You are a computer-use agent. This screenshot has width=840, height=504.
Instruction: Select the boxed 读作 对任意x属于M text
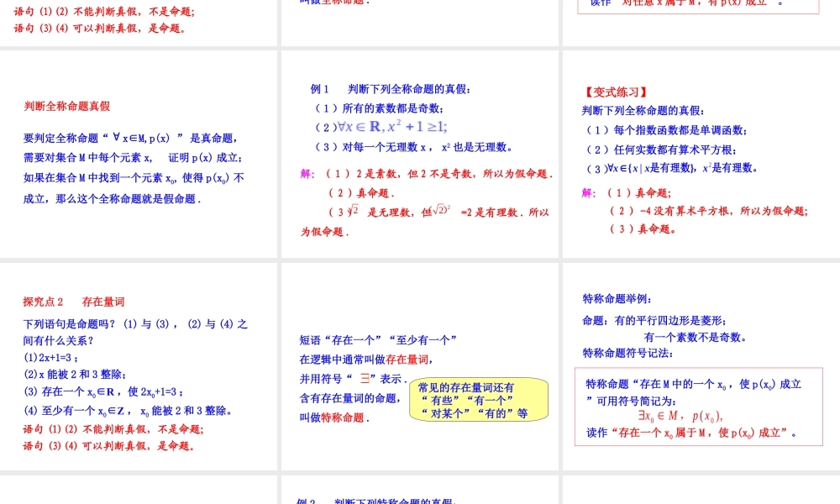click(x=700, y=7)
